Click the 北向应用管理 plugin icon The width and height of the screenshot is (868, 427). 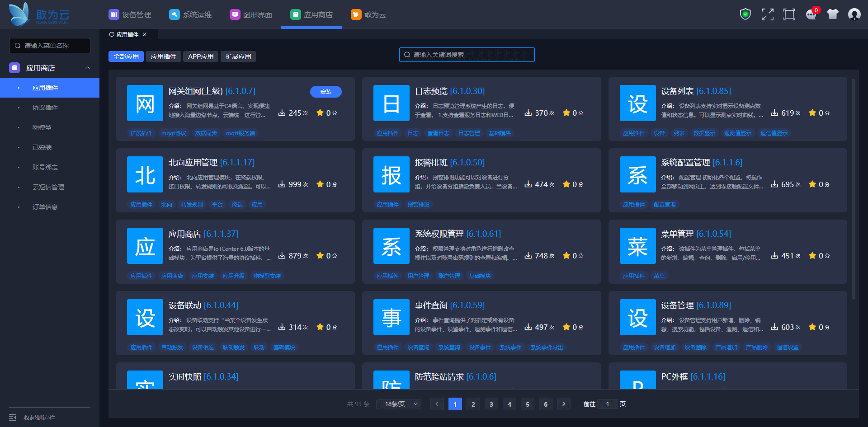pos(145,174)
